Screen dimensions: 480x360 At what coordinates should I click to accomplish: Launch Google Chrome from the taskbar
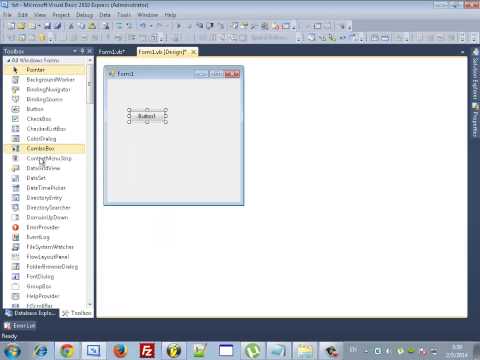[x=67, y=351]
